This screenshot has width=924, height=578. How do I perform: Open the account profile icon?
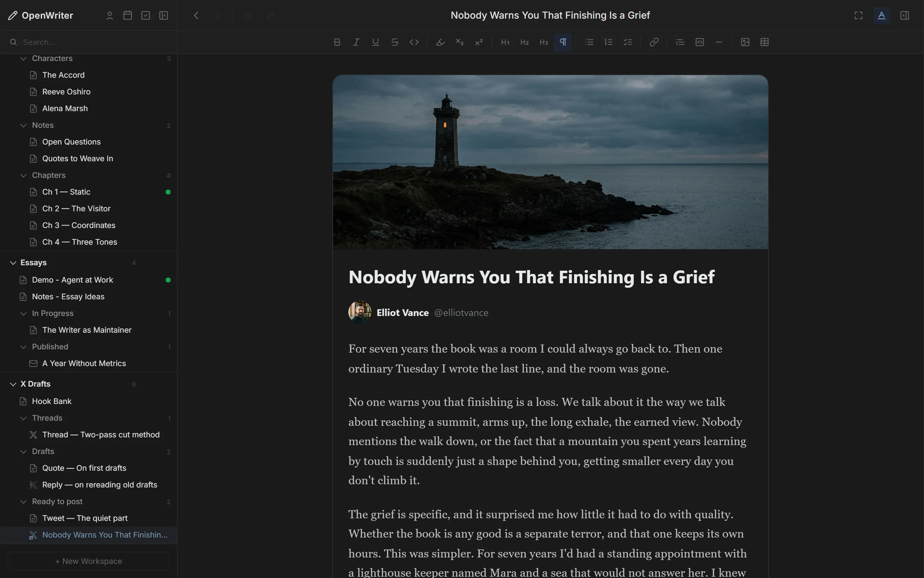point(110,15)
